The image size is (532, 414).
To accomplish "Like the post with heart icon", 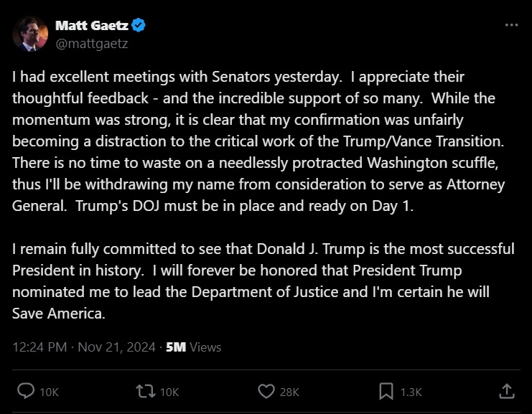I will [x=266, y=391].
